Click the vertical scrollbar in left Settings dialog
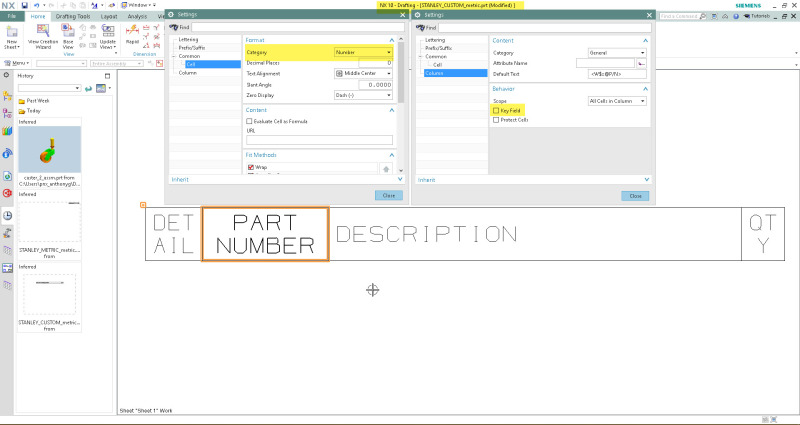800x425 pixels. pos(401,71)
